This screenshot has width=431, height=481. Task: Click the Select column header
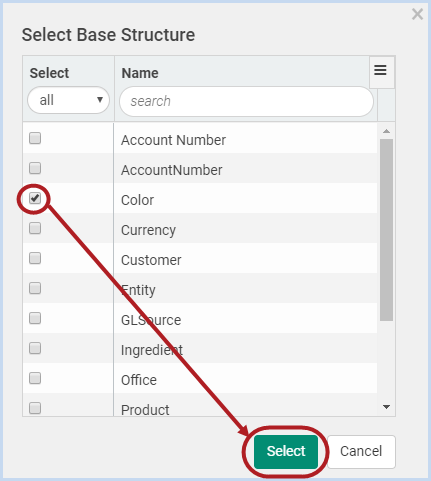(49, 73)
